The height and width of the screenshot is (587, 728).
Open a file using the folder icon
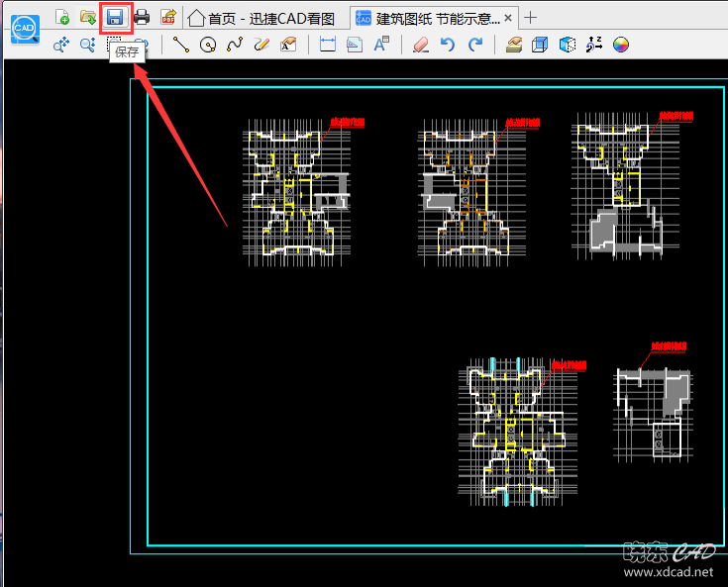(88, 17)
